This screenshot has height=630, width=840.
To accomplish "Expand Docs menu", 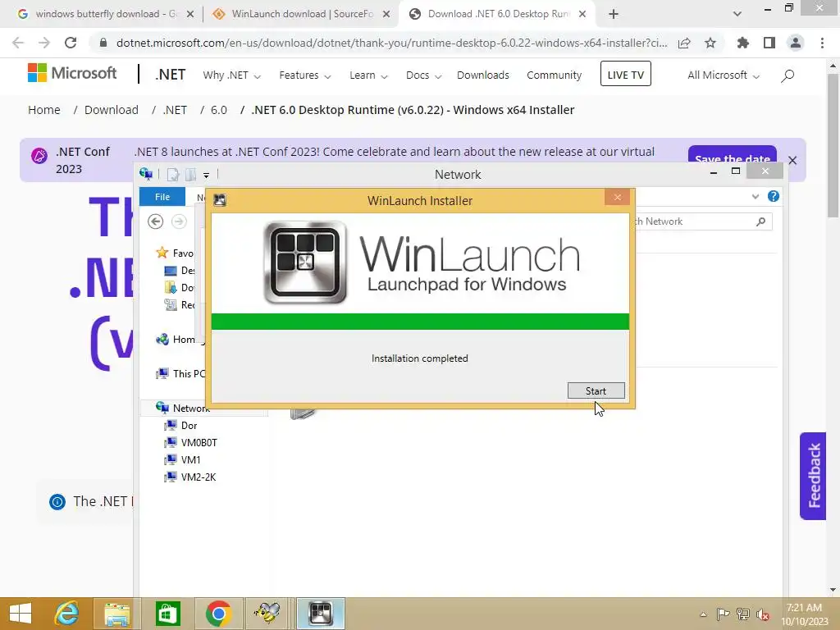I will pyautogui.click(x=423, y=75).
